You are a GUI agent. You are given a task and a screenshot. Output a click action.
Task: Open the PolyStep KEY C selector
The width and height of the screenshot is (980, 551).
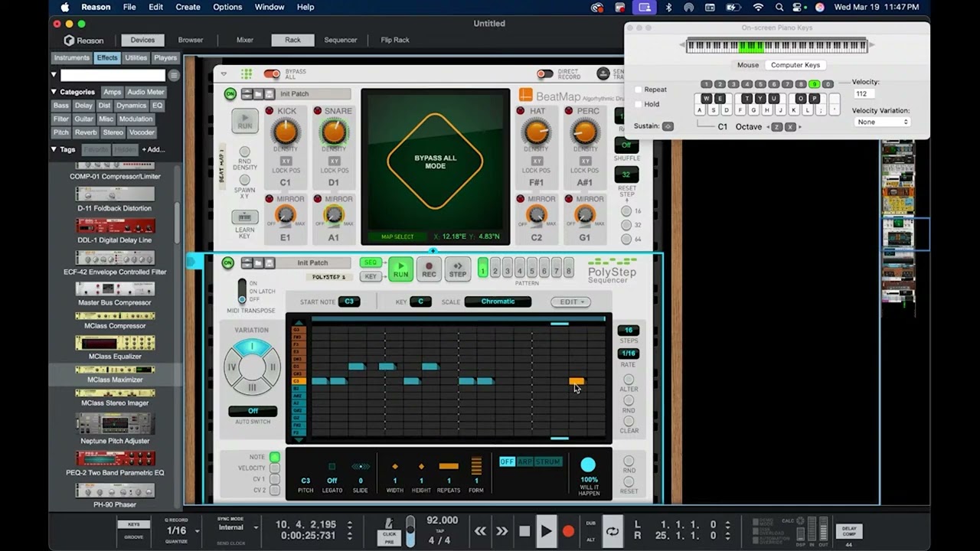coord(420,302)
